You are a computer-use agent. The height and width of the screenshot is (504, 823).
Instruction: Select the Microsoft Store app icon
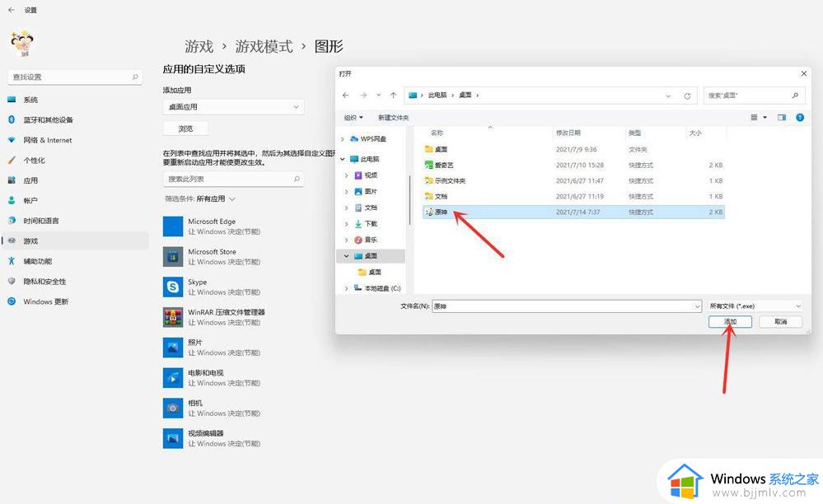tap(173, 256)
